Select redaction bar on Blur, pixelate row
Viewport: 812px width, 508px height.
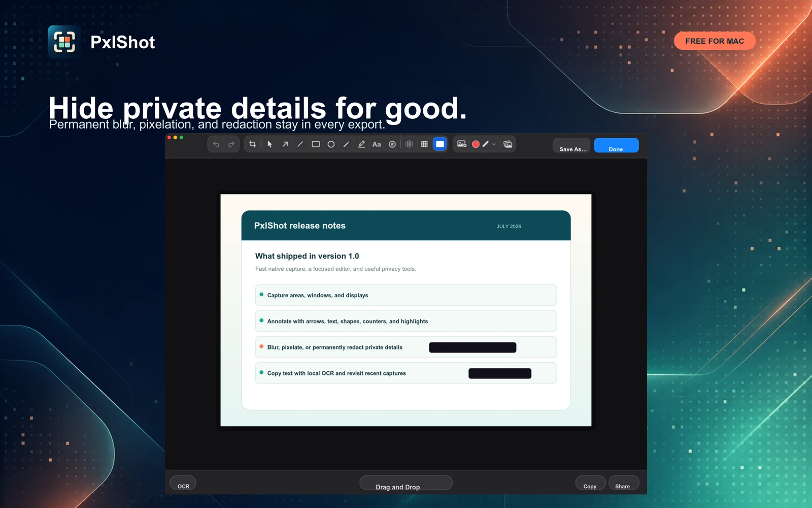pyautogui.click(x=472, y=347)
